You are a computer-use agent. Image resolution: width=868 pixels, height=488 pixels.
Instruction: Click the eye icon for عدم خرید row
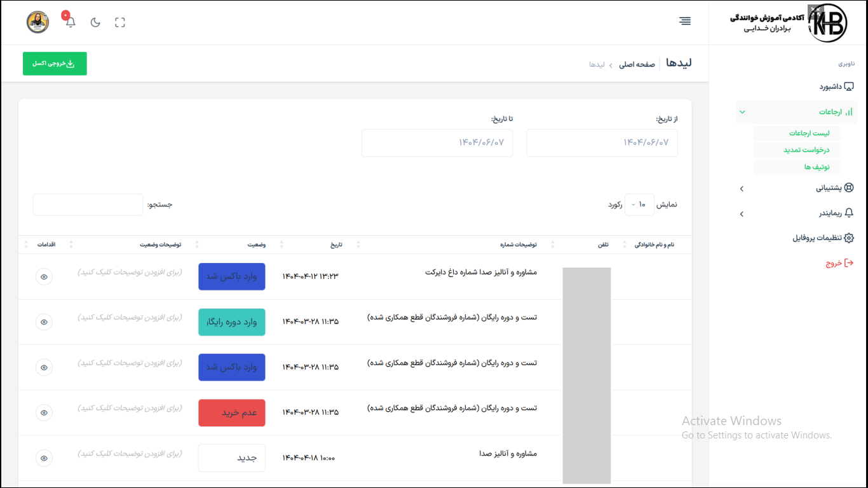(x=44, y=413)
